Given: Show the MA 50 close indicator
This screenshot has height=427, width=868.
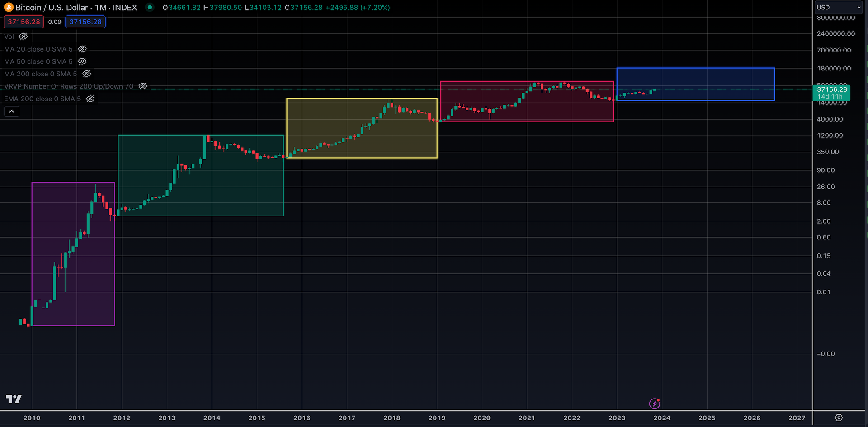Looking at the screenshot, I should [x=82, y=61].
